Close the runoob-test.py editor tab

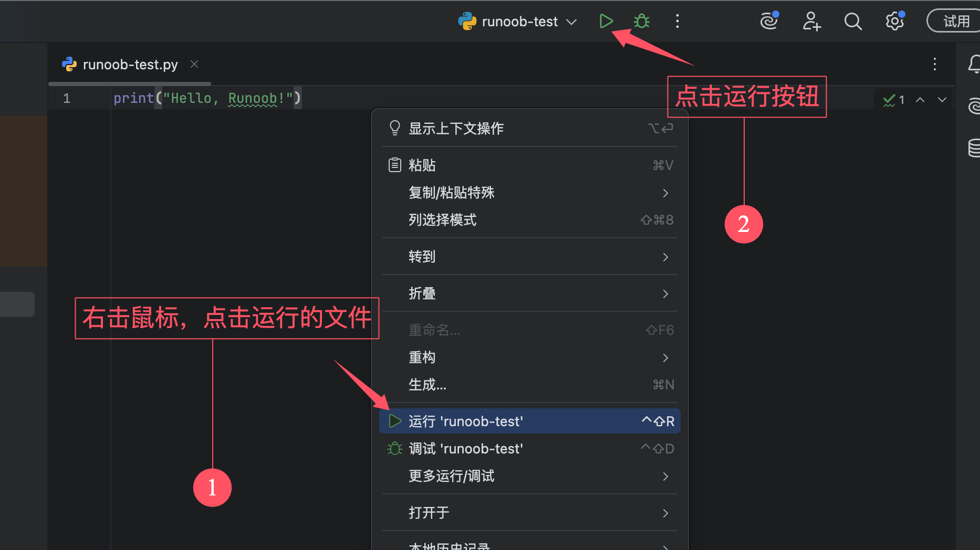(x=194, y=64)
